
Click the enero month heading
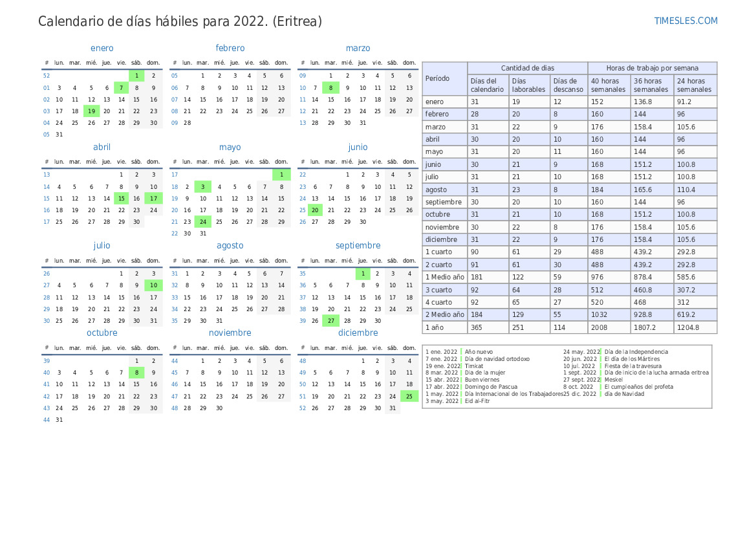click(x=102, y=49)
